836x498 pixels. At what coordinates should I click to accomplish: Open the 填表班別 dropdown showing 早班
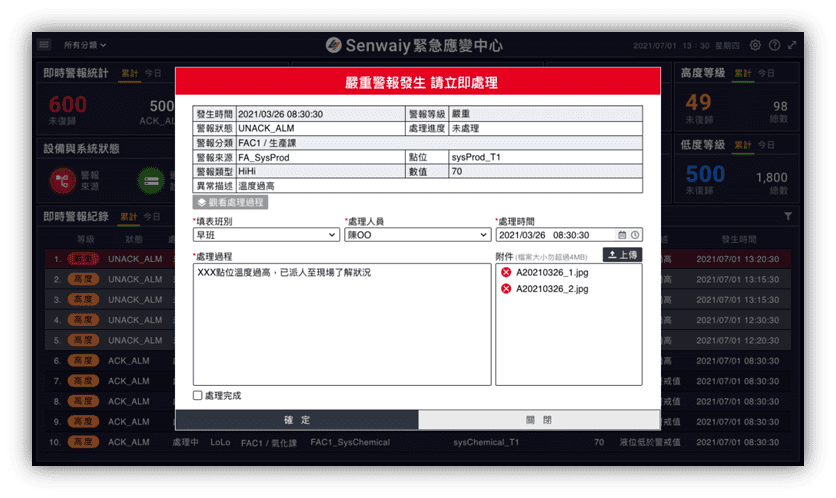[x=266, y=235]
